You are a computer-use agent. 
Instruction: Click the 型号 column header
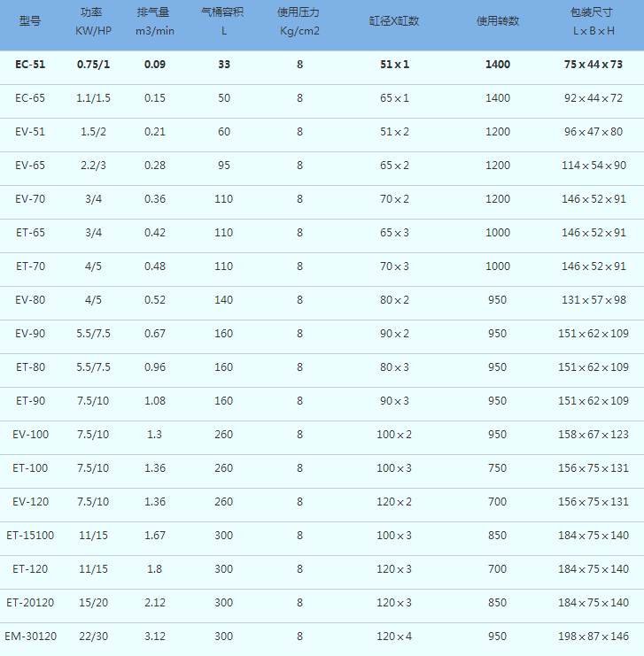point(30,20)
